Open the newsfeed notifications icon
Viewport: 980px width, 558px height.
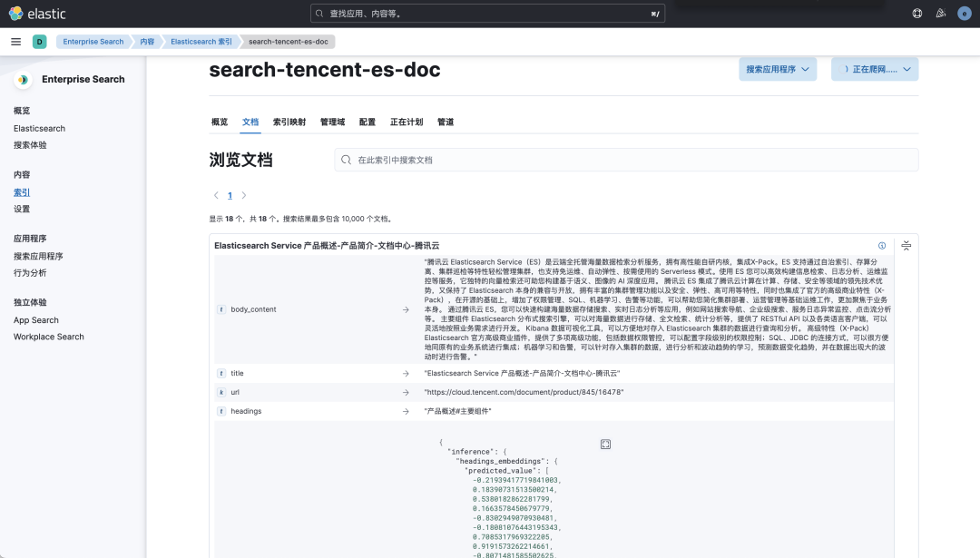(x=941, y=13)
